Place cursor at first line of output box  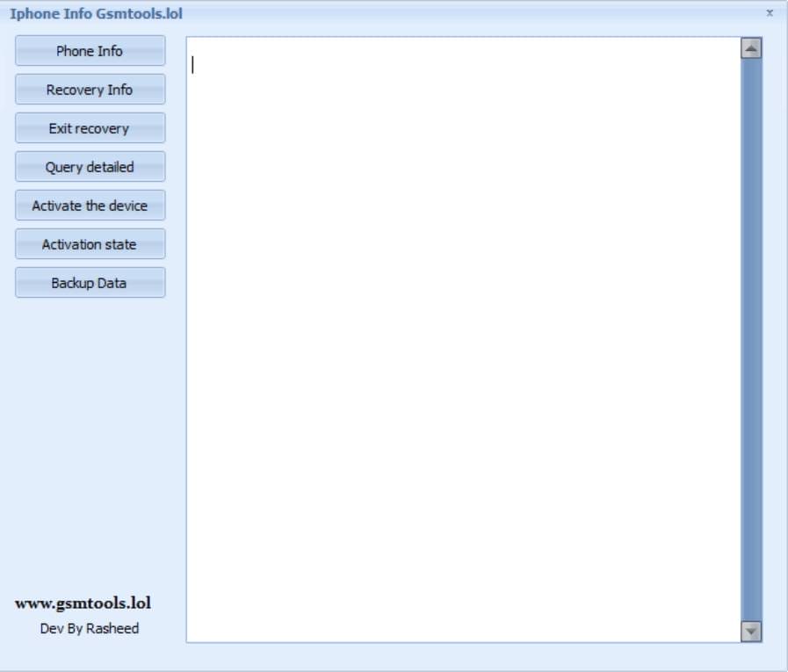pyautogui.click(x=351, y=64)
